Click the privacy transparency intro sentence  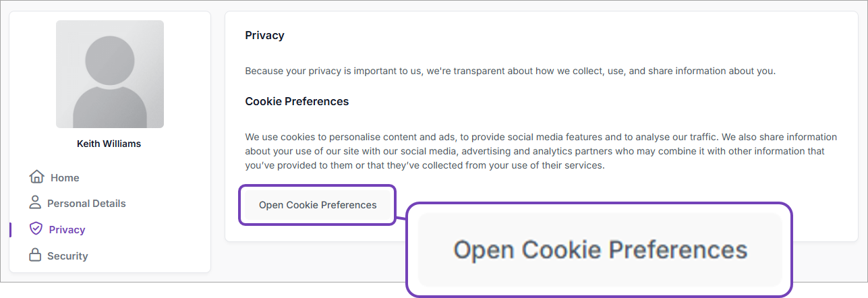click(x=510, y=71)
